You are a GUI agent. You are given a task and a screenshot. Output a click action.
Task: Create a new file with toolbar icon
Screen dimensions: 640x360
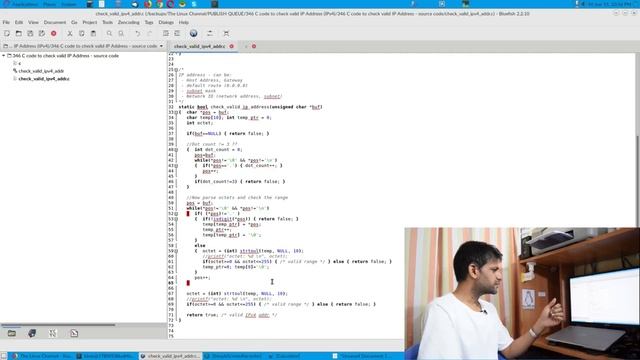pyautogui.click(x=7, y=33)
